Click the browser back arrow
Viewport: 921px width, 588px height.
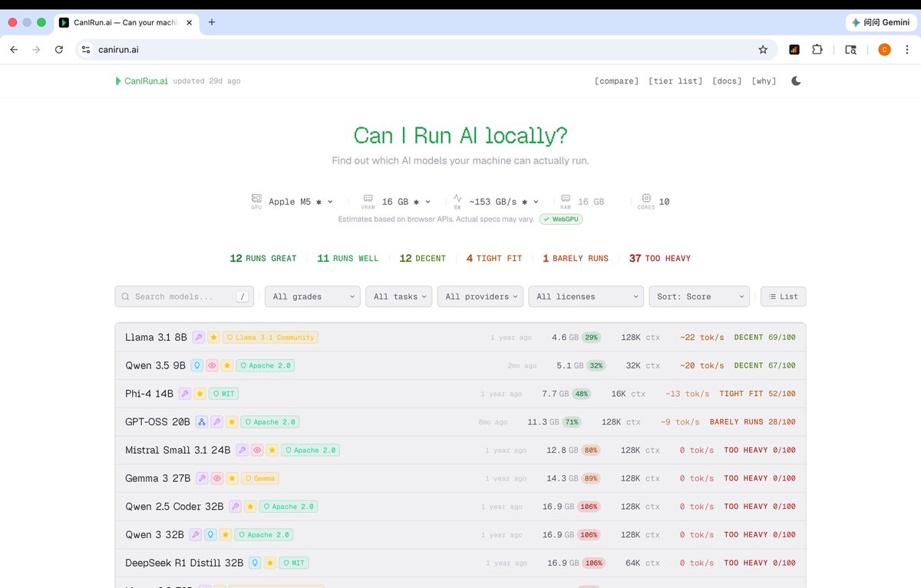coord(14,49)
